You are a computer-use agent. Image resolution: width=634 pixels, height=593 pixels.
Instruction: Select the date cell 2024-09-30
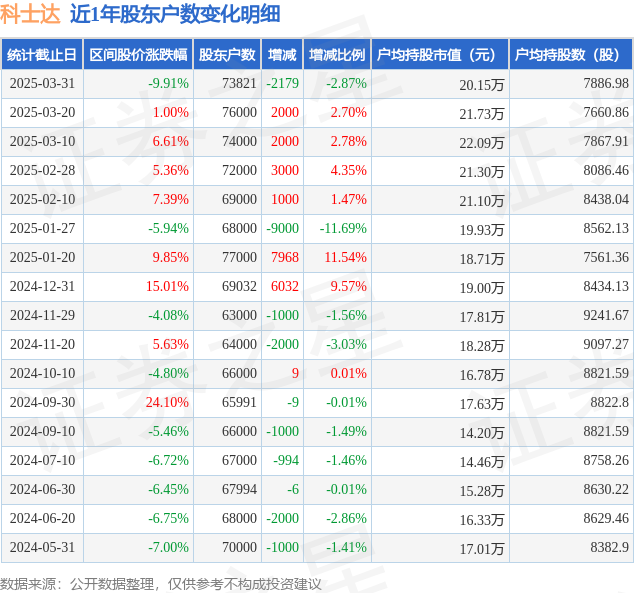(42, 402)
